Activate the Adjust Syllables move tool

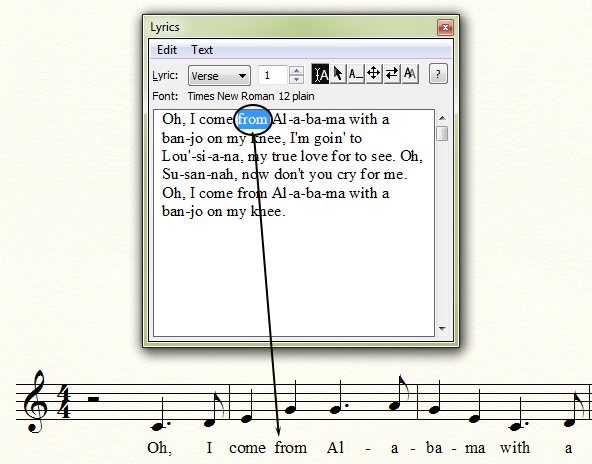373,74
